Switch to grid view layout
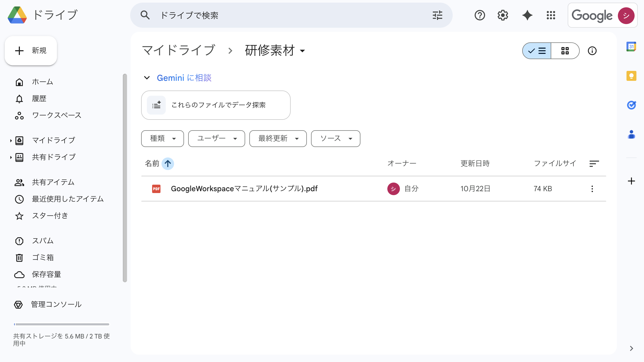The height and width of the screenshot is (362, 644). (565, 51)
